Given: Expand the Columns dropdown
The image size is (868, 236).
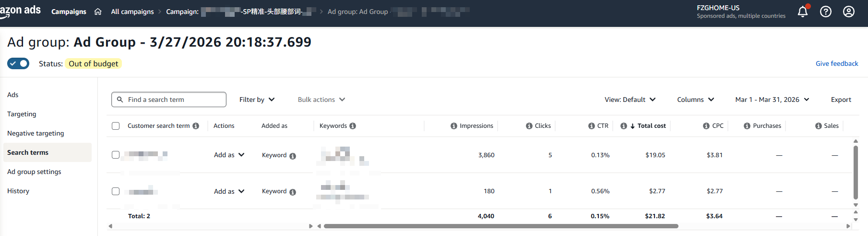Looking at the screenshot, I should [x=695, y=99].
